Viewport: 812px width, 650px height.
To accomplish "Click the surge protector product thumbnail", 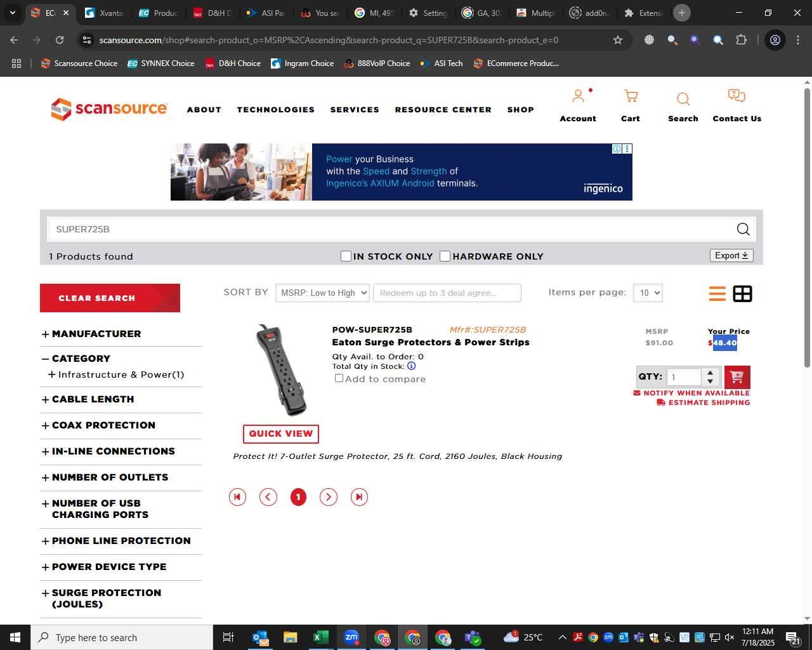I will (x=281, y=370).
